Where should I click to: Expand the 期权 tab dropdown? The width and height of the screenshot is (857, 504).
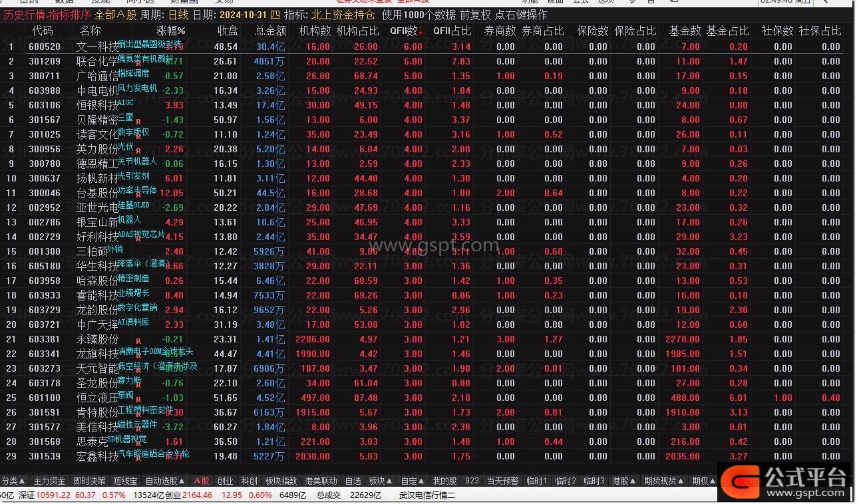[x=703, y=481]
